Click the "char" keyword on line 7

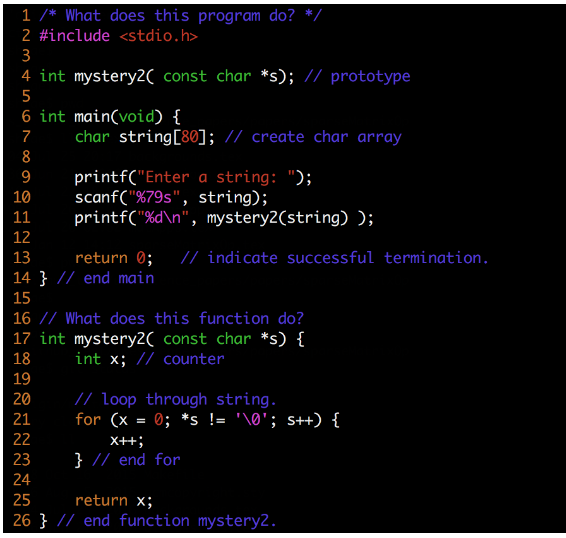click(x=92, y=137)
